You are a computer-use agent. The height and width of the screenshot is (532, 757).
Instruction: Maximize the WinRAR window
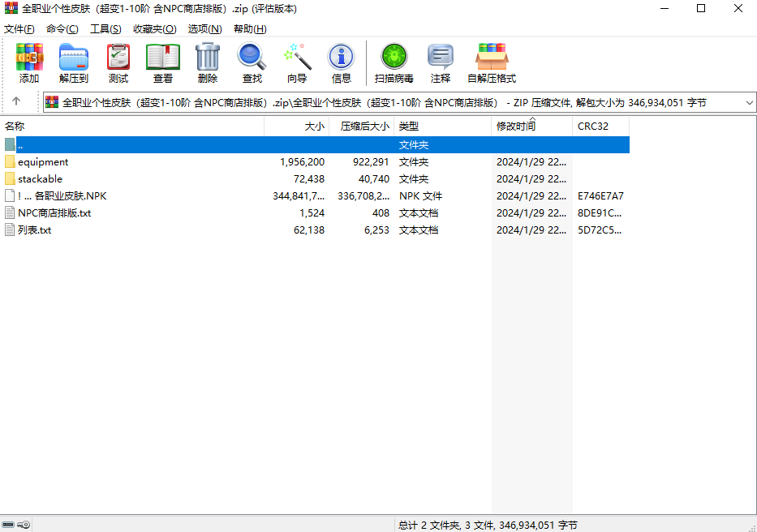click(701, 8)
